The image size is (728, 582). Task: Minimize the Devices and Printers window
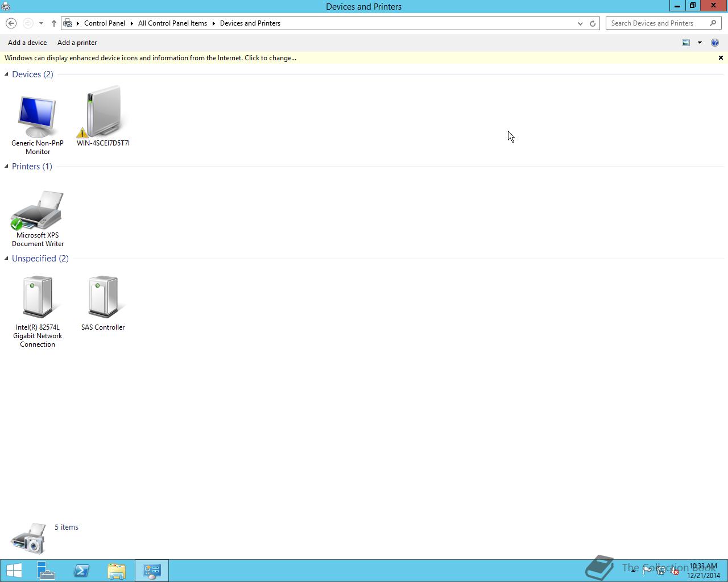click(x=677, y=6)
